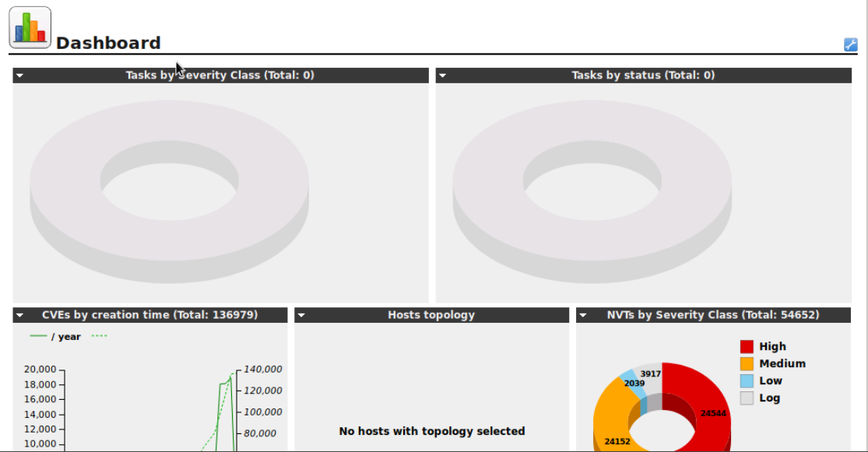Click the dotted green line legend entry
The height and width of the screenshot is (452, 868).
point(99,336)
